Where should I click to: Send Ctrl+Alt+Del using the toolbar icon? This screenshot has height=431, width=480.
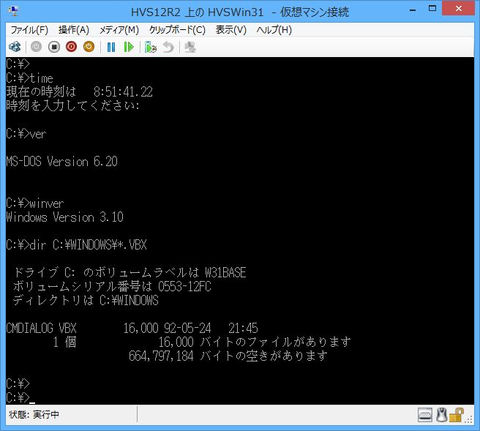pyautogui.click(x=15, y=47)
